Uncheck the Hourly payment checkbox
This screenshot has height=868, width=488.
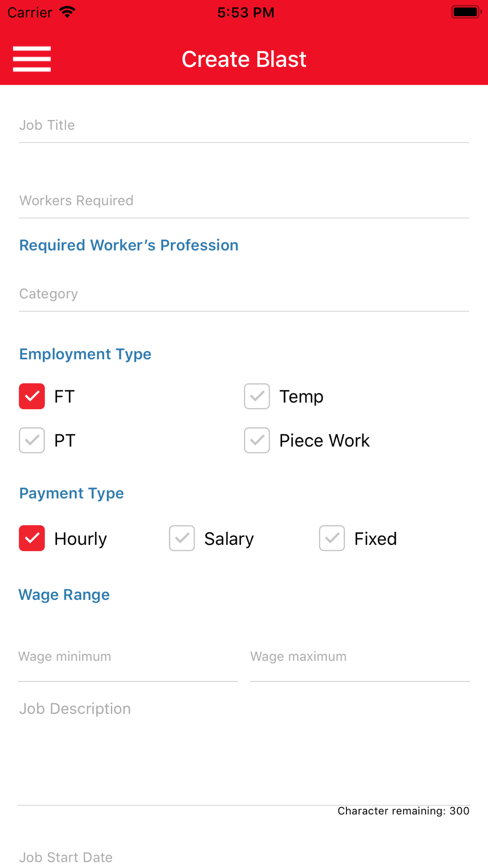[32, 538]
